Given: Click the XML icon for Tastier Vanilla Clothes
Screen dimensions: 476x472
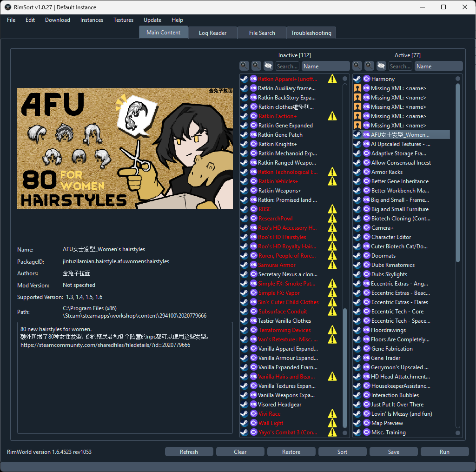Looking at the screenshot, I should (253, 321).
